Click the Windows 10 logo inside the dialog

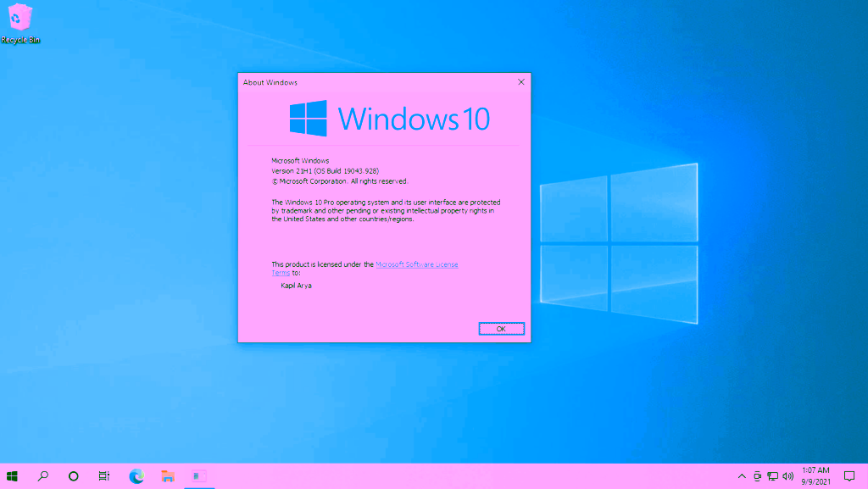(x=389, y=119)
